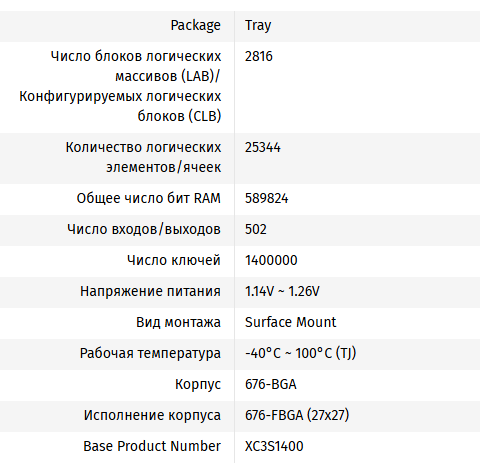The width and height of the screenshot is (480, 476).
Task: Select the Surface Mount value
Action: coord(290,322)
